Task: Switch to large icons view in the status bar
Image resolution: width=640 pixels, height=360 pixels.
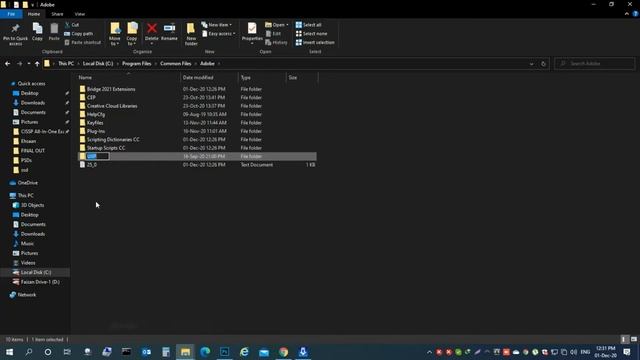Action: 633,339
